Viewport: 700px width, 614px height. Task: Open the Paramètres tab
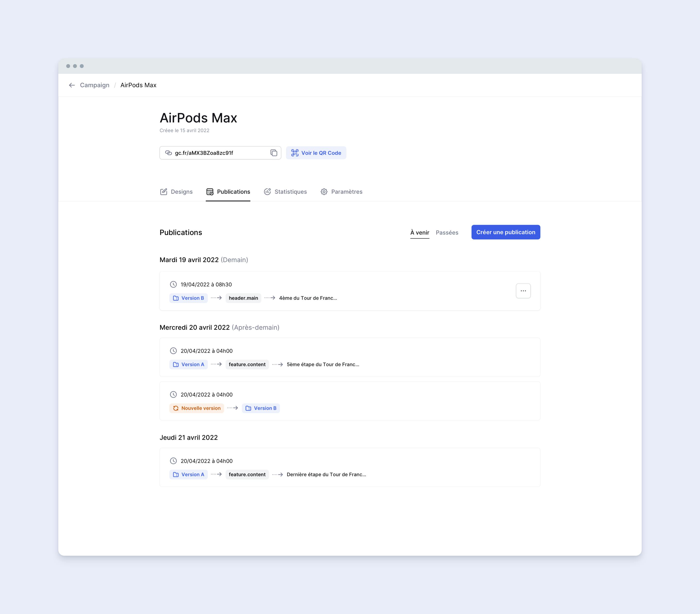click(x=341, y=192)
